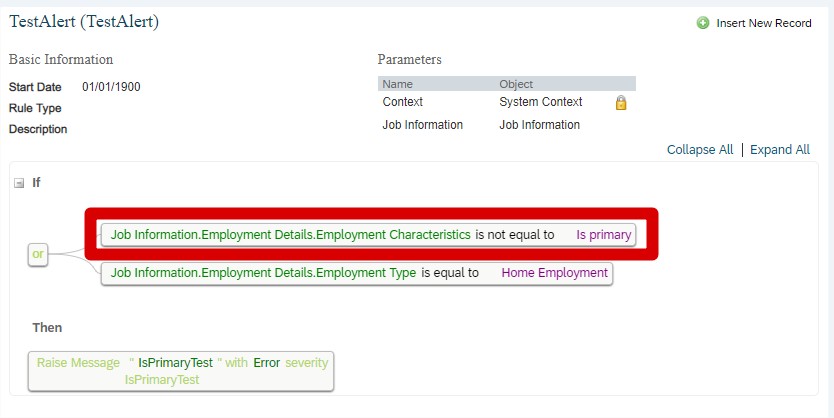
Task: Click the TestAlert (TestAlert) rule title
Action: tap(84, 22)
